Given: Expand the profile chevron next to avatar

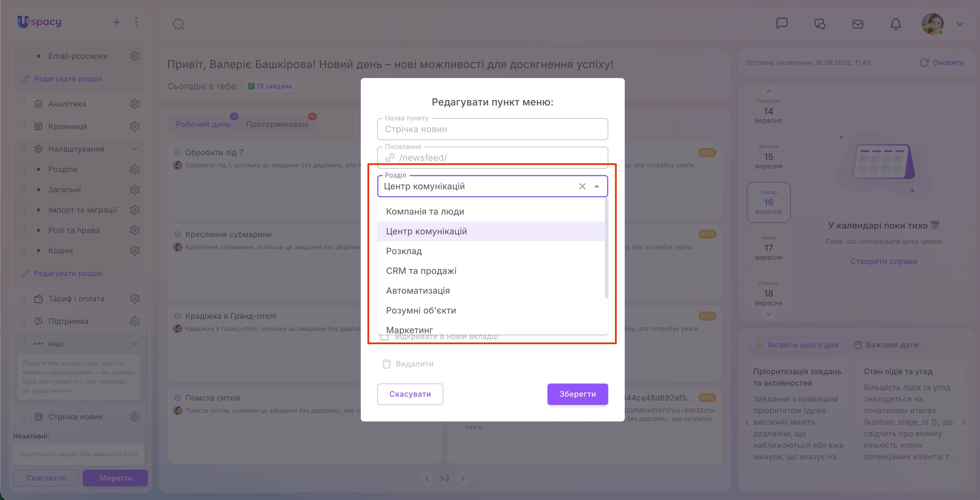Looking at the screenshot, I should click(959, 24).
